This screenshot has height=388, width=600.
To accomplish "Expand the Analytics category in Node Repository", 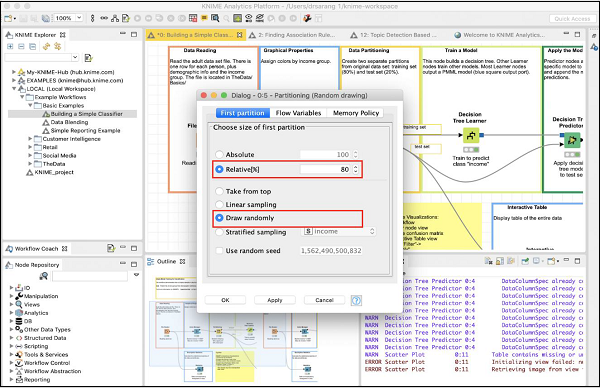I will [x=11, y=313].
